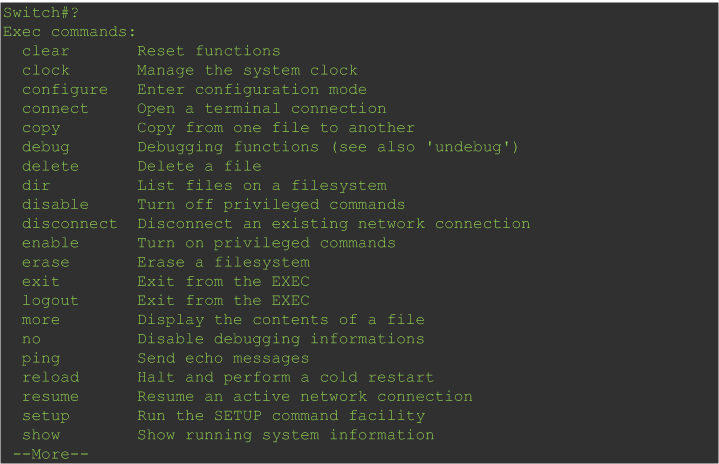Click 'Halt and perform a cold restart' description
The image size is (719, 464).
click(286, 378)
